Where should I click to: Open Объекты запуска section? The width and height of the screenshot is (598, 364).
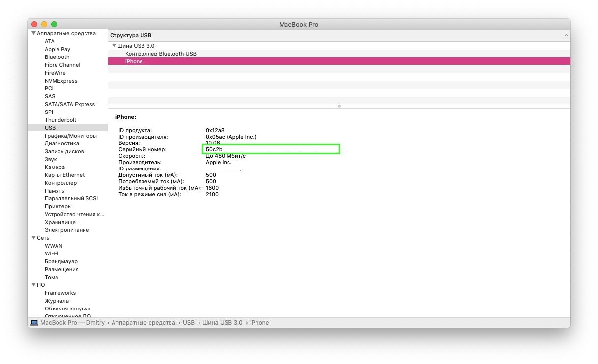68,308
